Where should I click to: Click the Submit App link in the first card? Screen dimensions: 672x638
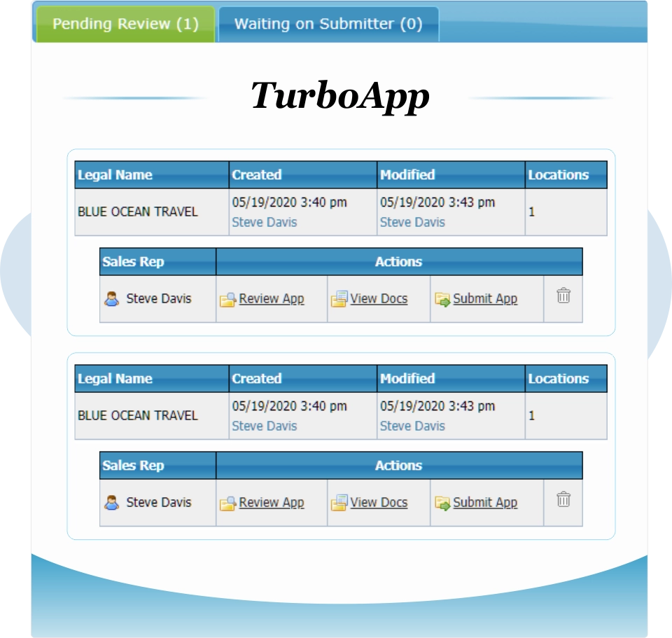coord(485,298)
